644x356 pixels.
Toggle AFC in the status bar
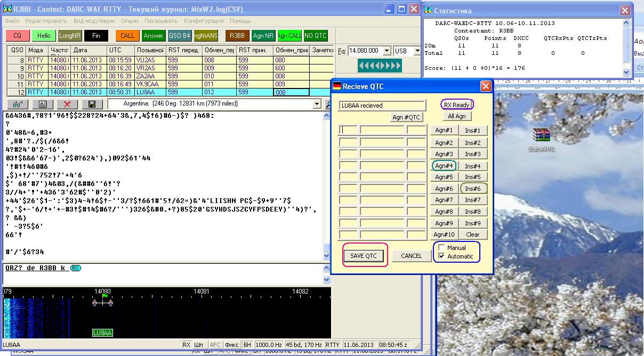point(215,345)
